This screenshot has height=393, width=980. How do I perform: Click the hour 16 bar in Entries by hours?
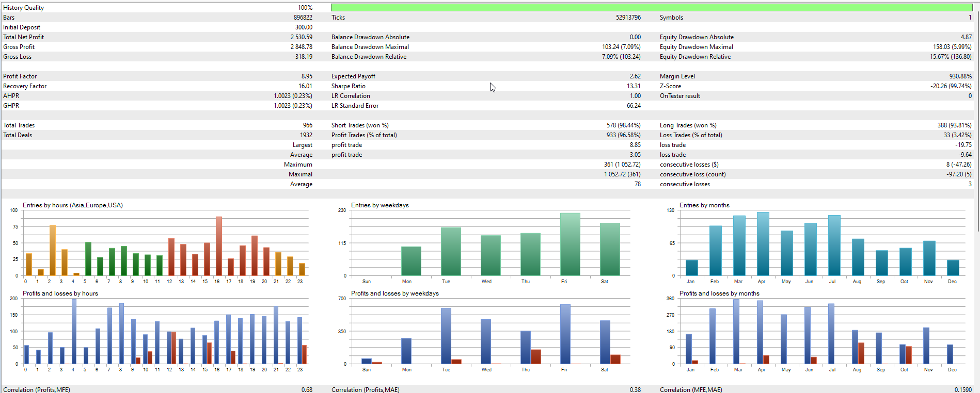tap(219, 246)
